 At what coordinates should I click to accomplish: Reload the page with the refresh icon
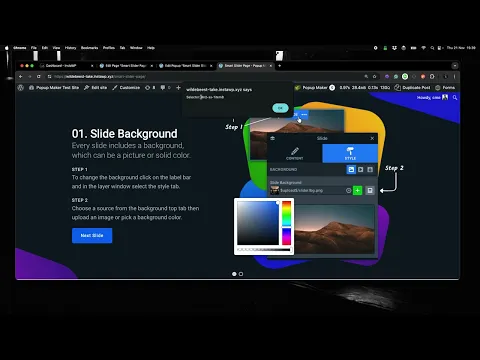point(39,76)
